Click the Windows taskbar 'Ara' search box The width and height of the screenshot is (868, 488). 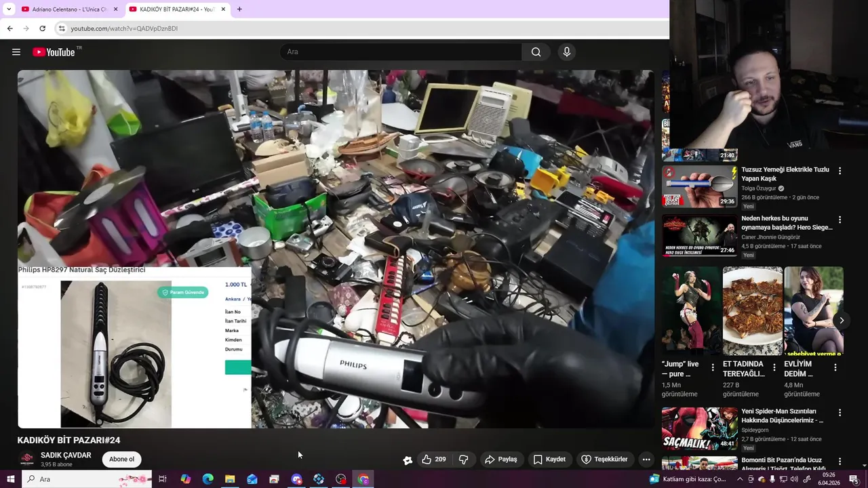tap(87, 479)
